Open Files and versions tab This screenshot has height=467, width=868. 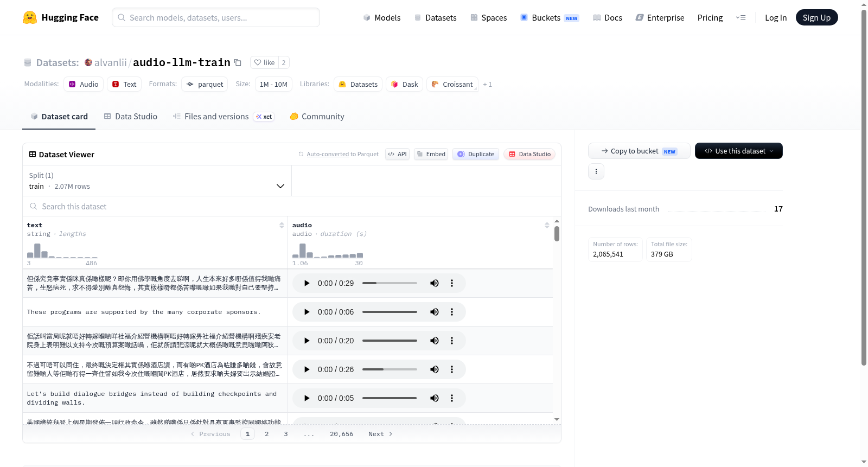223,117
